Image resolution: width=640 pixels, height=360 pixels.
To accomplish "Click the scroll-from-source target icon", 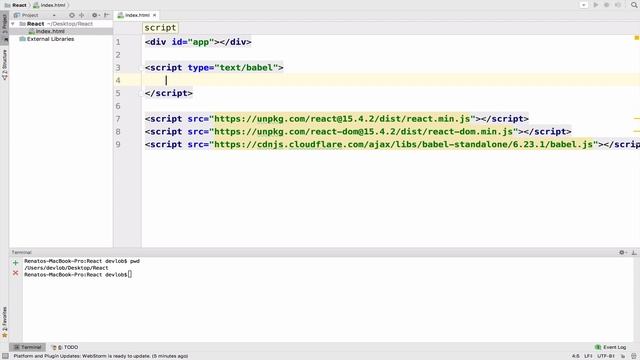I will [x=72, y=15].
